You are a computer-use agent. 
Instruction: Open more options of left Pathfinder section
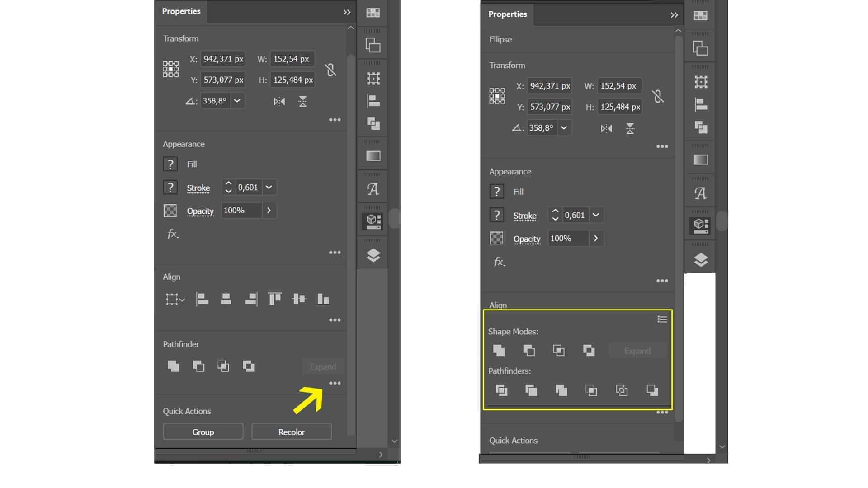[335, 383]
